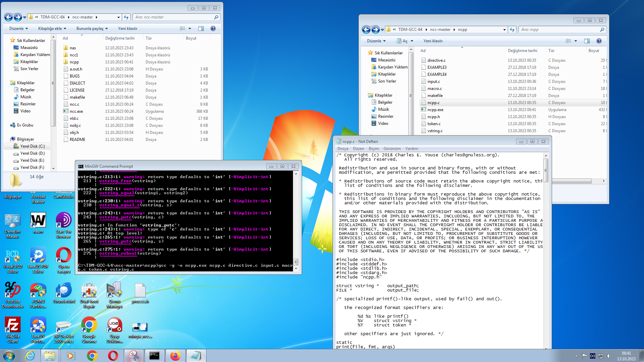Click the refresh button beside the ncpp address bar
Screen dimensions: 644x362
[512, 30]
